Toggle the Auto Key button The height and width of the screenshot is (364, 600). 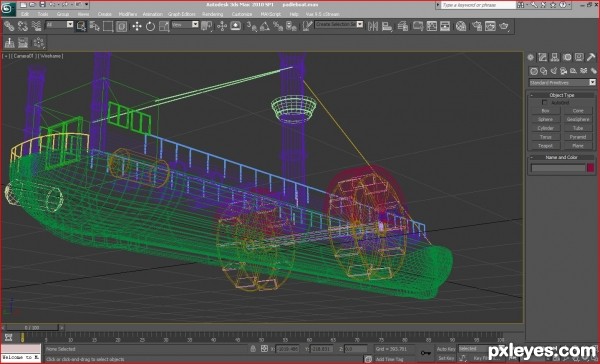click(445, 349)
